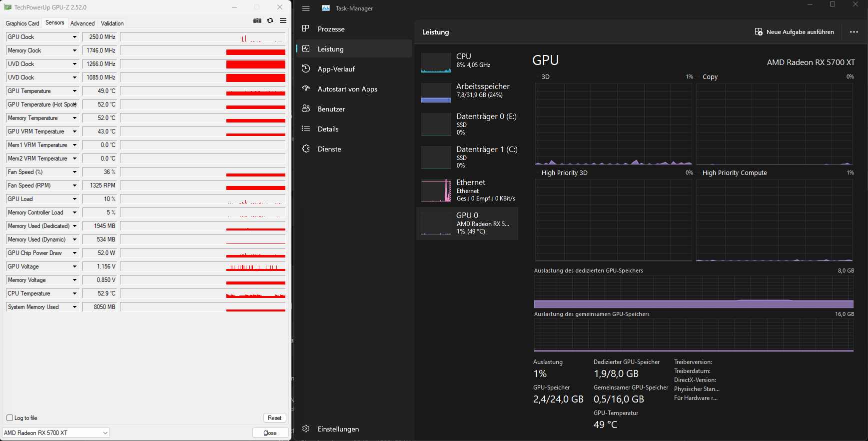This screenshot has height=441, width=868.
Task: Click the shared GPU memory usage graph
Action: click(x=694, y=335)
